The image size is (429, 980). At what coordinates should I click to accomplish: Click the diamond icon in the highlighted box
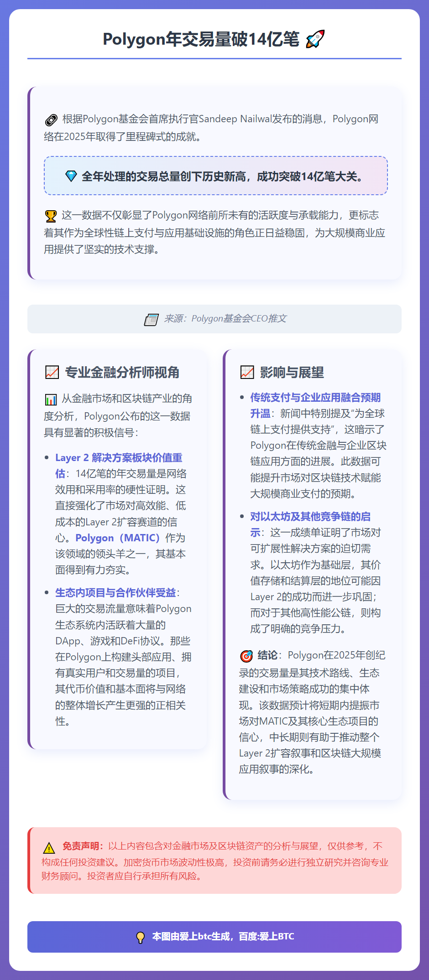click(x=71, y=176)
